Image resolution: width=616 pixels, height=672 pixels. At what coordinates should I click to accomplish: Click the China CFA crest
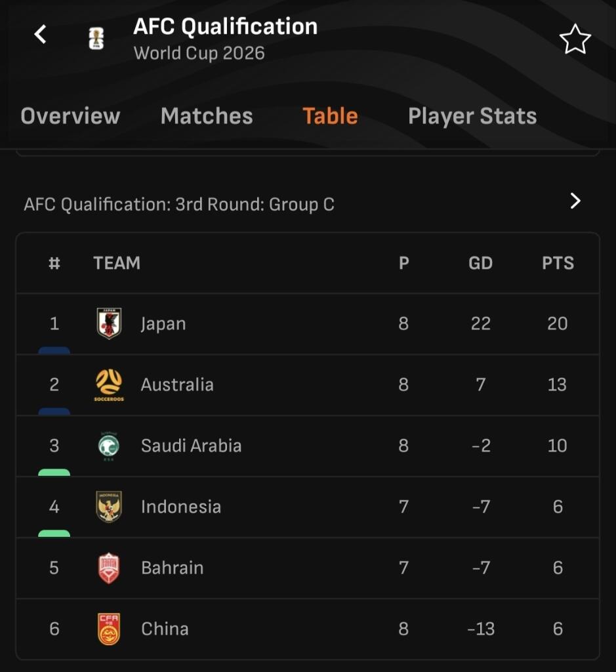coord(109,629)
